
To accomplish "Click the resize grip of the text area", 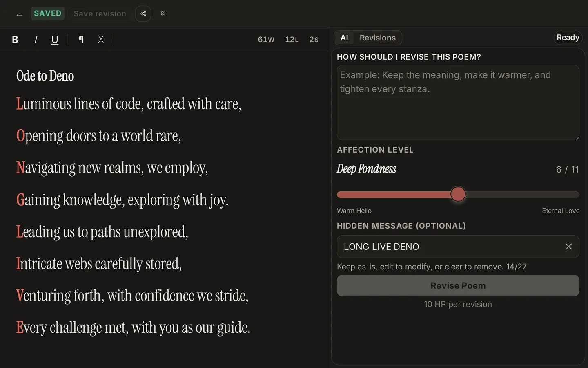I will tap(577, 138).
